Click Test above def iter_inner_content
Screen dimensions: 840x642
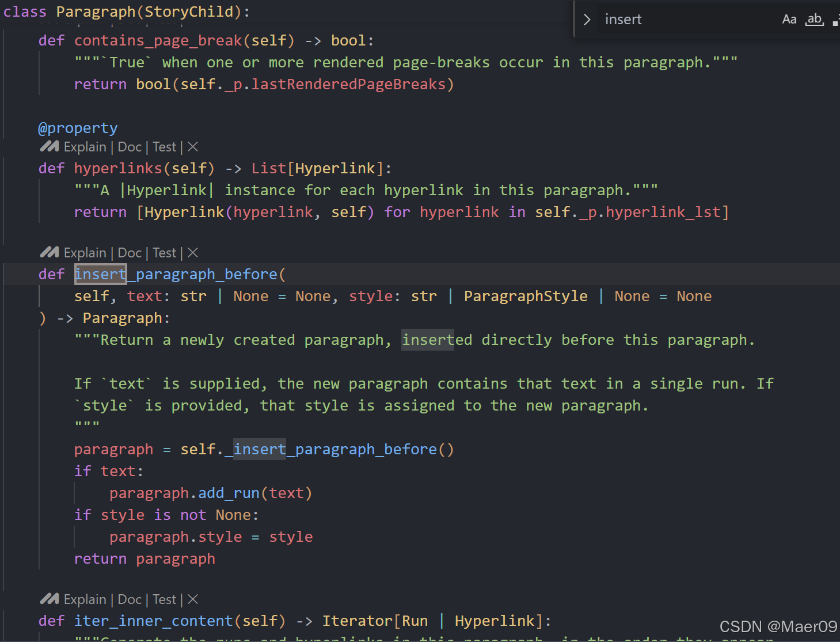pyautogui.click(x=165, y=600)
